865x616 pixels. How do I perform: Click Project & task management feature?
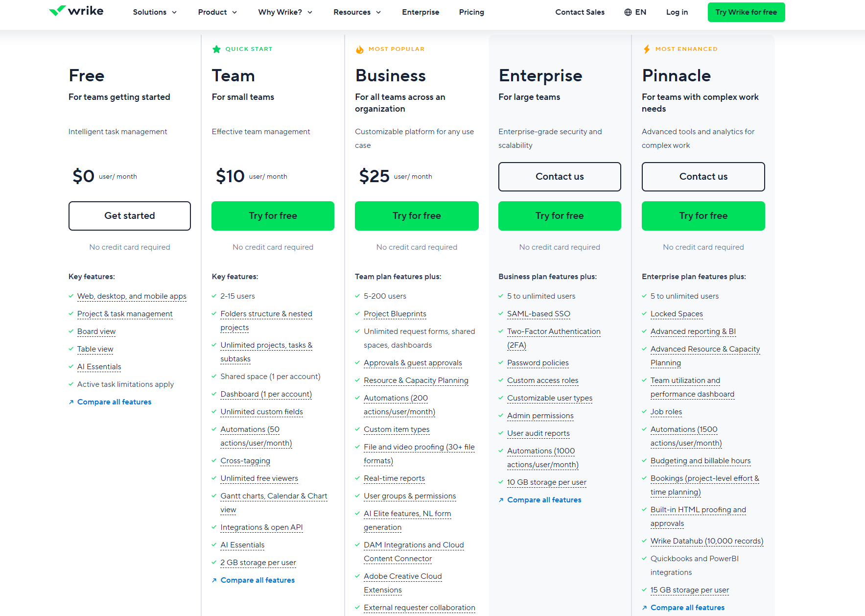(125, 314)
